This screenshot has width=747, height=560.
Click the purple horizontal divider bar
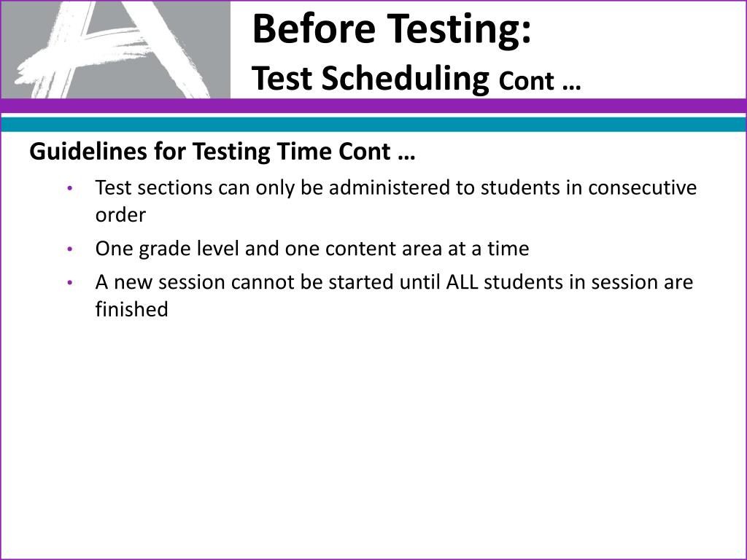point(373,106)
